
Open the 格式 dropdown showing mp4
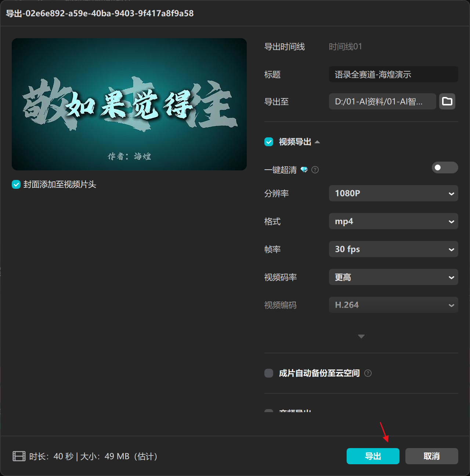tap(393, 221)
